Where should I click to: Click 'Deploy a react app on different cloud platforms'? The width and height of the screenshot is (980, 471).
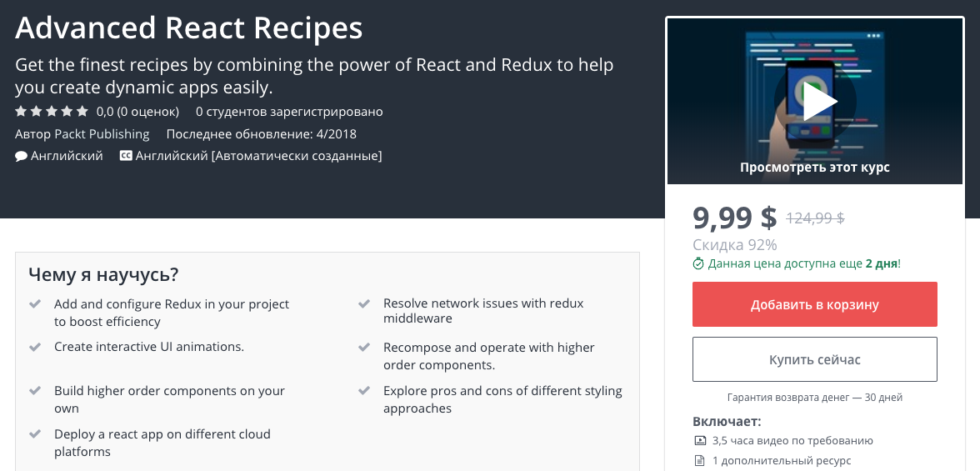point(162,443)
